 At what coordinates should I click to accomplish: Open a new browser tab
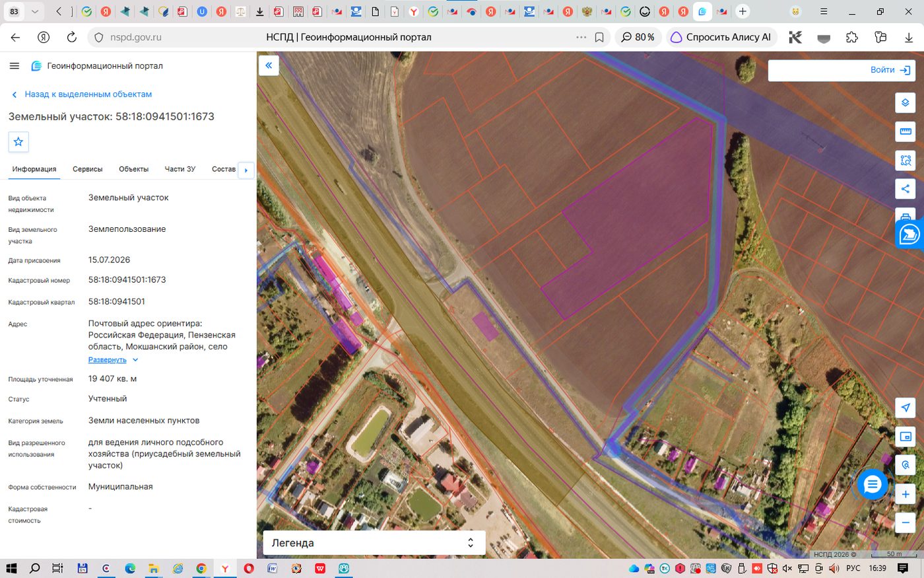click(x=742, y=11)
